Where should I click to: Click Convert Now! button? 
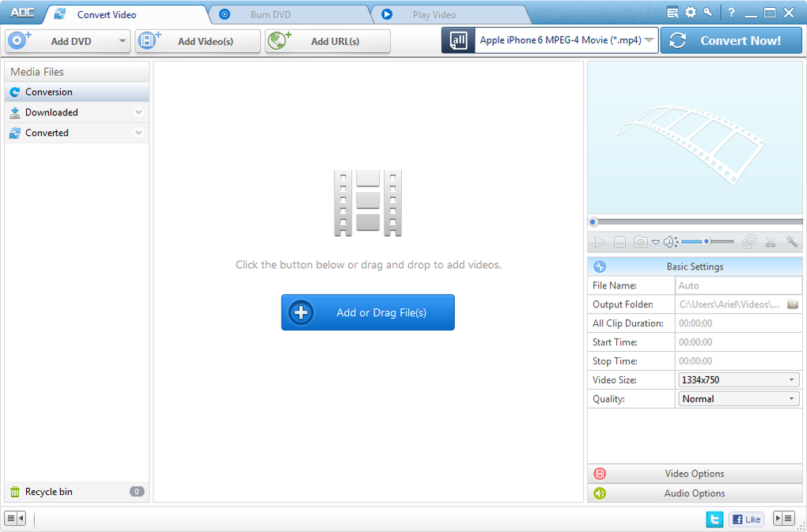pyautogui.click(x=731, y=40)
